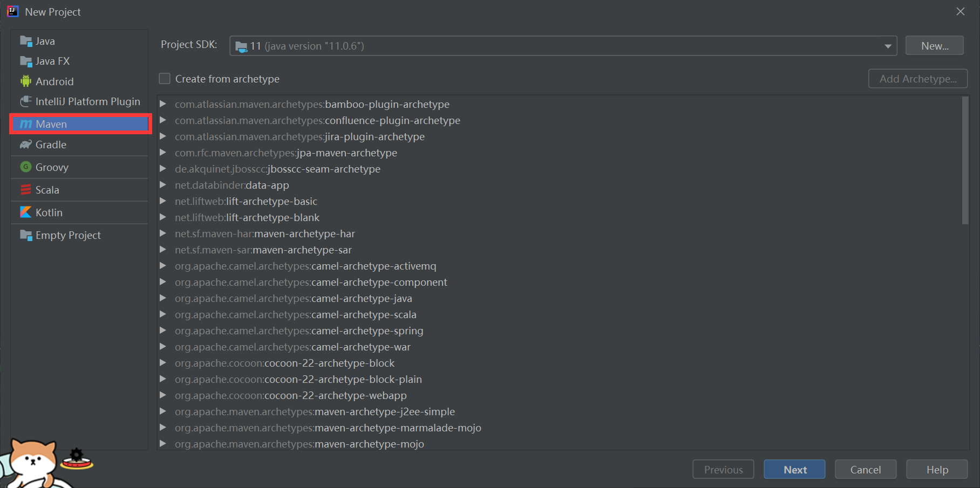The image size is (980, 488).
Task: Click the Maven 'm' icon
Action: tap(26, 124)
